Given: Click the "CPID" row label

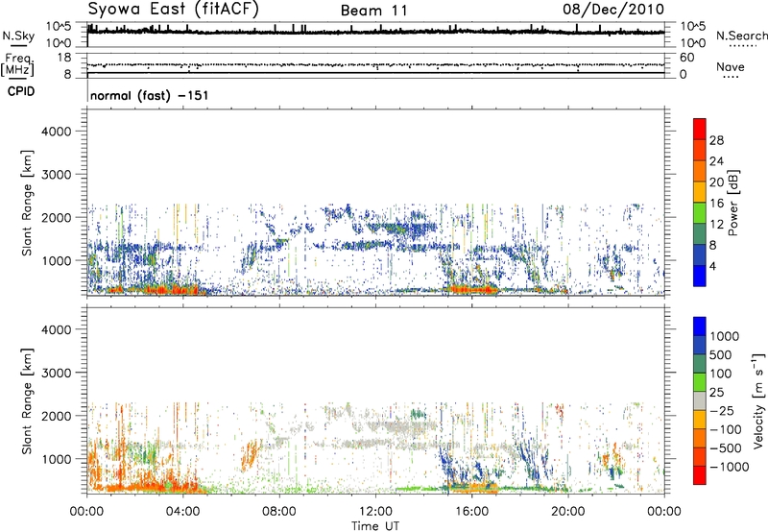Looking at the screenshot, I should pyautogui.click(x=21, y=91).
